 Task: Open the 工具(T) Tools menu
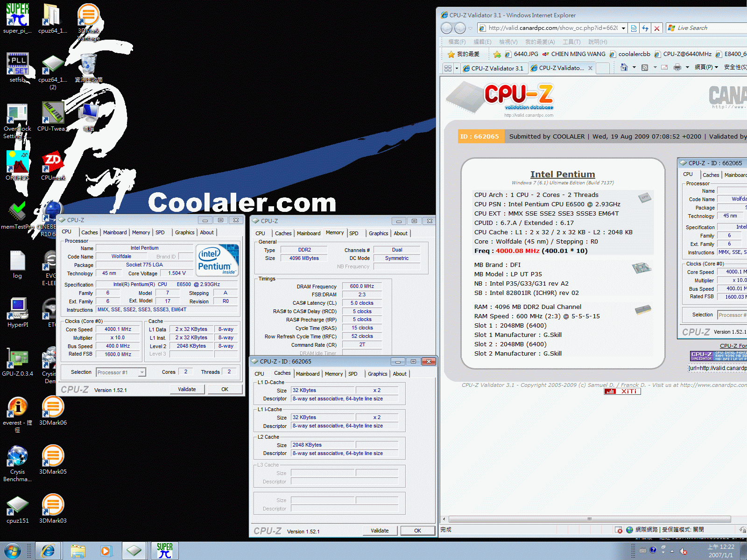pos(571,42)
